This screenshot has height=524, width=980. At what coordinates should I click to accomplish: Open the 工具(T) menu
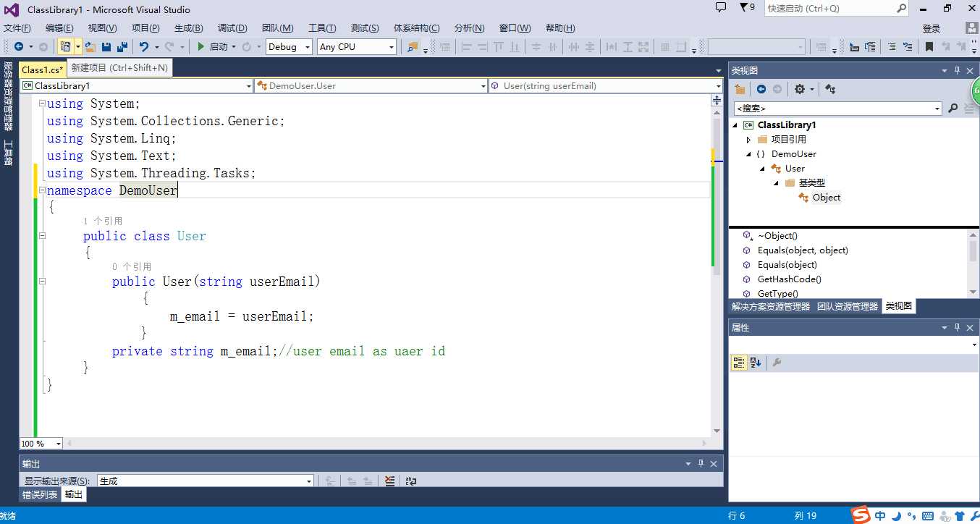322,28
